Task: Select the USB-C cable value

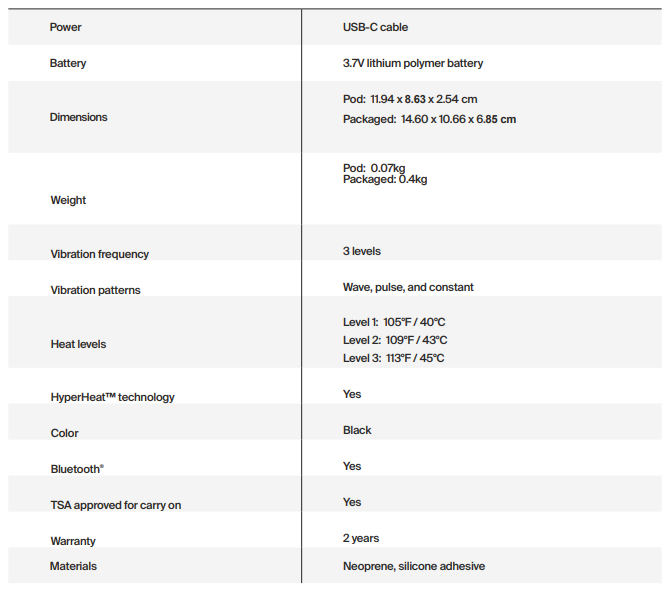Action: pos(375,27)
